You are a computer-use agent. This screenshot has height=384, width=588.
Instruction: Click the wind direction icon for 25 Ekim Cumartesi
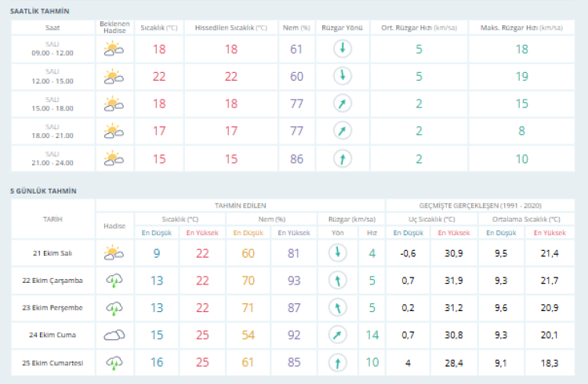pyautogui.click(x=336, y=362)
